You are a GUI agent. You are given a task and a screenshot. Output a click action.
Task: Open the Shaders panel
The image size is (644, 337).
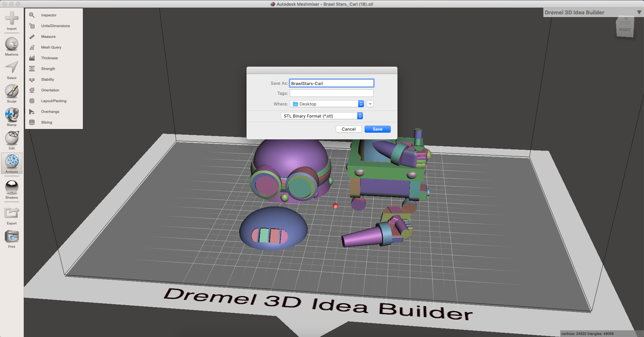(x=12, y=190)
